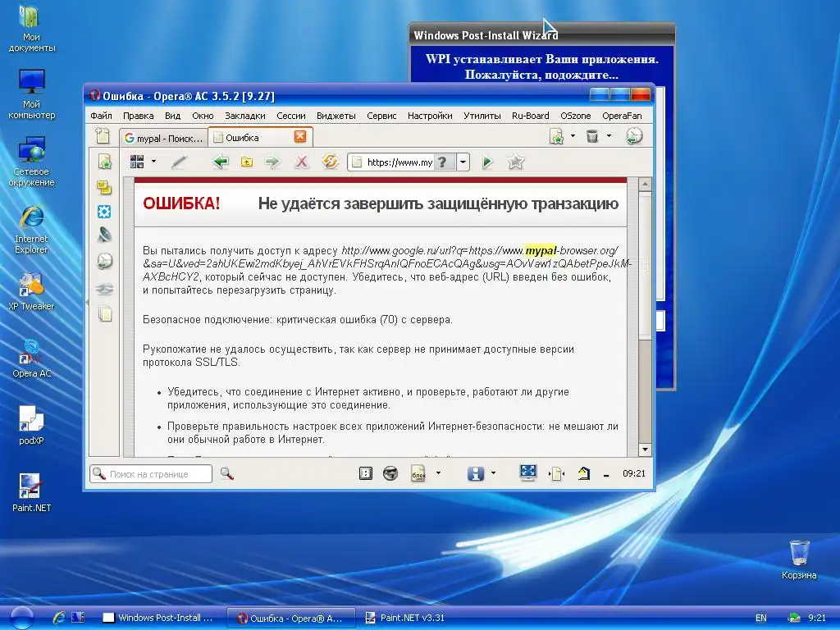The height and width of the screenshot is (630, 840).
Task: Click the clock history icon top right
Action: coord(634,136)
